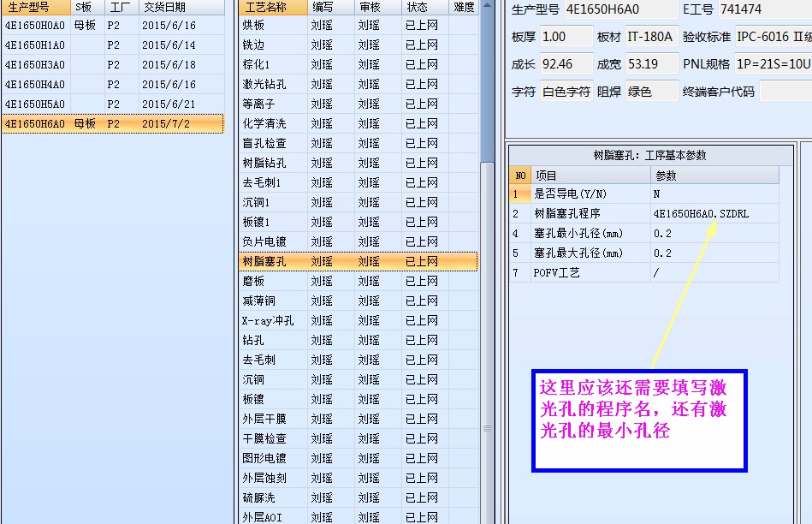
Task: Select the 外层蚀刻 process row
Action: (x=359, y=479)
